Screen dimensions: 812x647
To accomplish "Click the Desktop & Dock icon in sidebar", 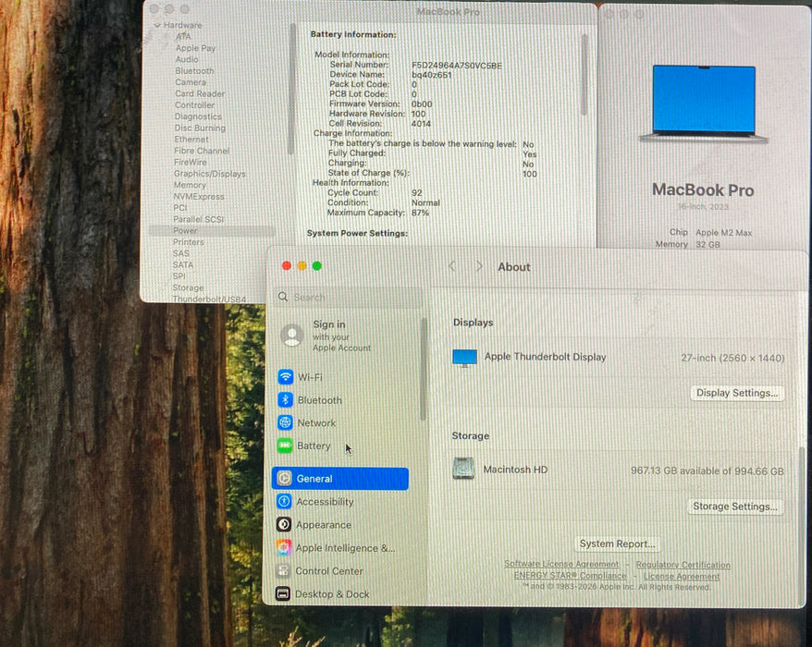I will [283, 593].
